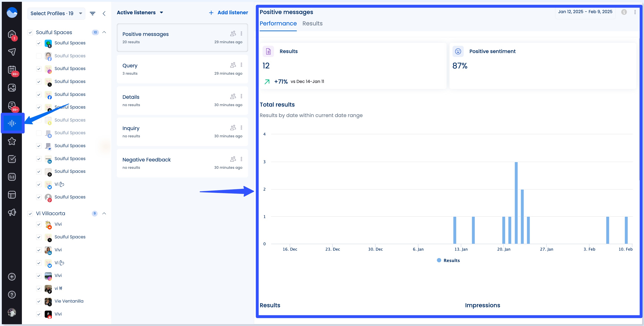Open the Media library icon
The image size is (644, 326).
click(12, 87)
